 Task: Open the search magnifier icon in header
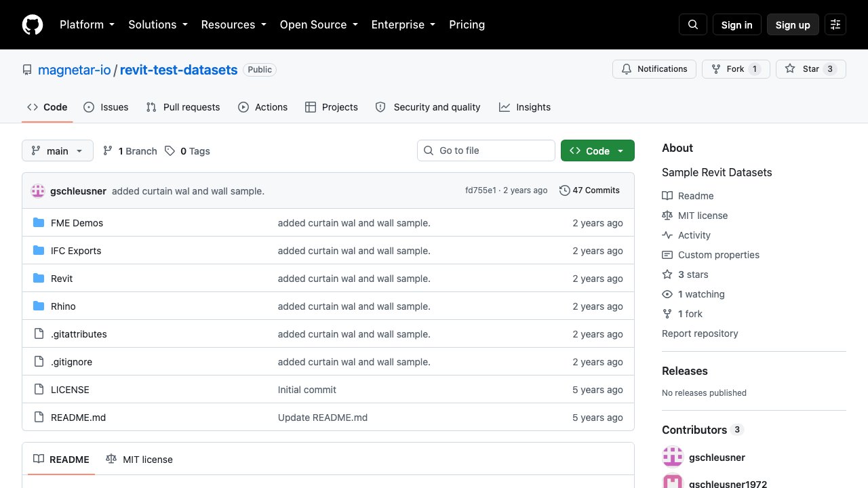click(693, 24)
